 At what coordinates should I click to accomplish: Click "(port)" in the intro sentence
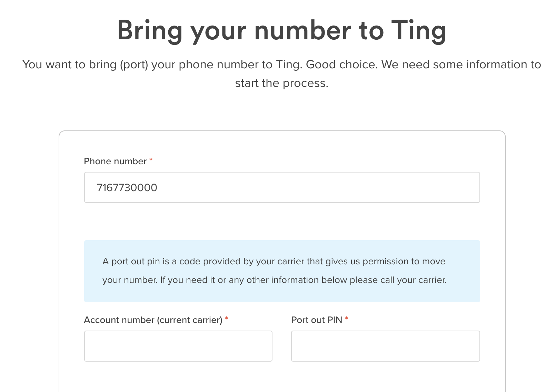[x=134, y=65]
